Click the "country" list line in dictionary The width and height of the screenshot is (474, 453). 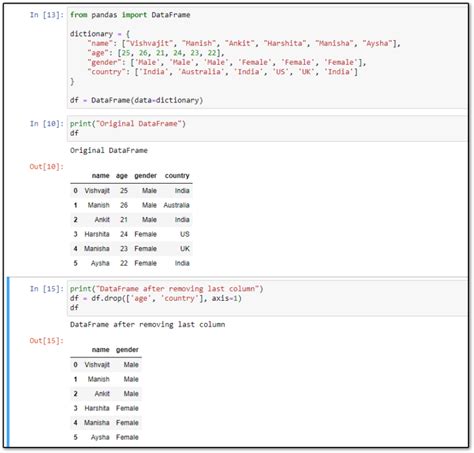[x=223, y=72]
